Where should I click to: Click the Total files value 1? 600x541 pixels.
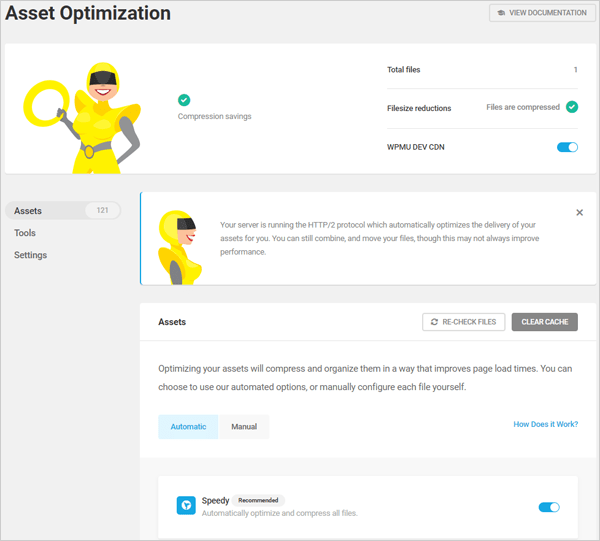pyautogui.click(x=575, y=70)
